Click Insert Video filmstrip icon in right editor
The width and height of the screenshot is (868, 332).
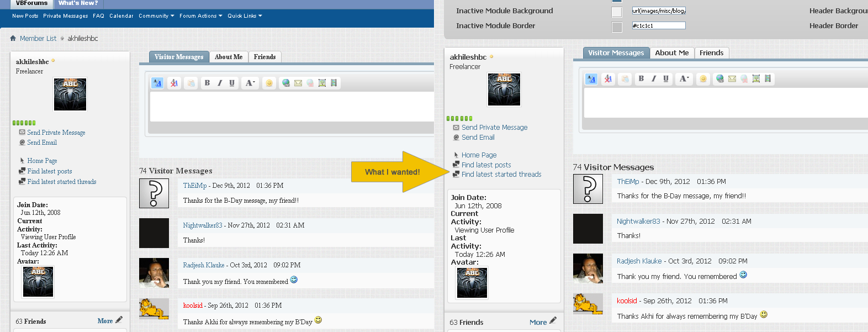(x=768, y=79)
